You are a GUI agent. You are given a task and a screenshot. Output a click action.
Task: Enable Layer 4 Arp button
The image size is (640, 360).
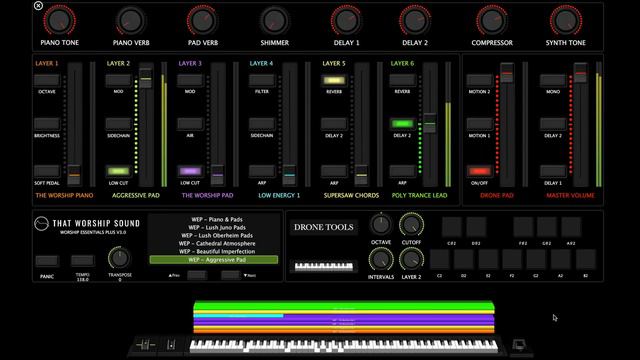[262, 171]
